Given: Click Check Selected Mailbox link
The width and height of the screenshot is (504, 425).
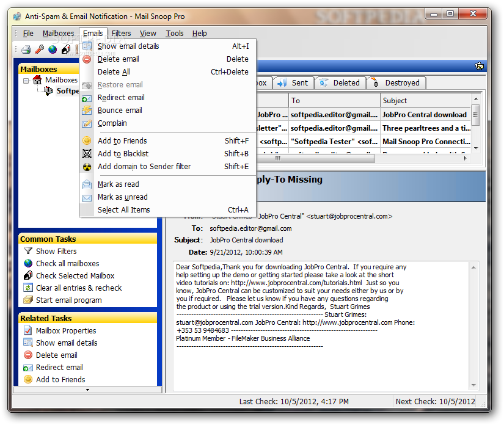Looking at the screenshot, I should click(x=75, y=275).
